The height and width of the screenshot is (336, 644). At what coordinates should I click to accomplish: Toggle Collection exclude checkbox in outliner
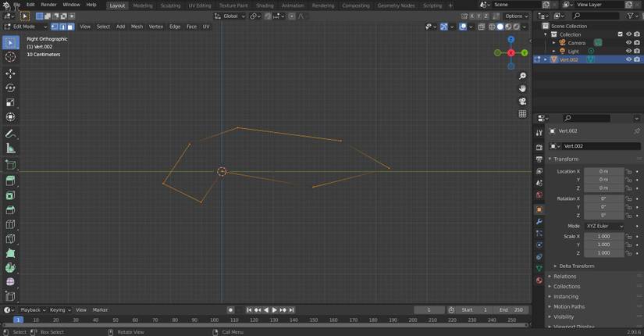(x=620, y=34)
